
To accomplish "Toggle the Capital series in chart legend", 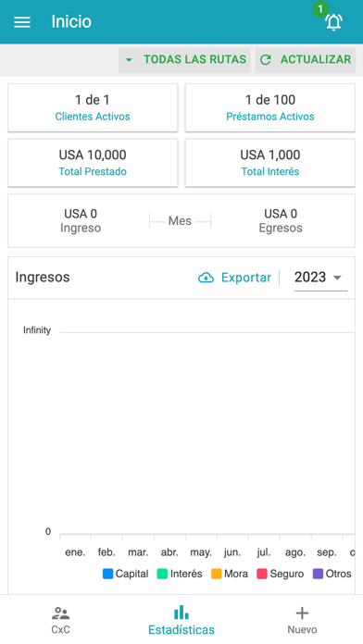I will click(x=125, y=574).
